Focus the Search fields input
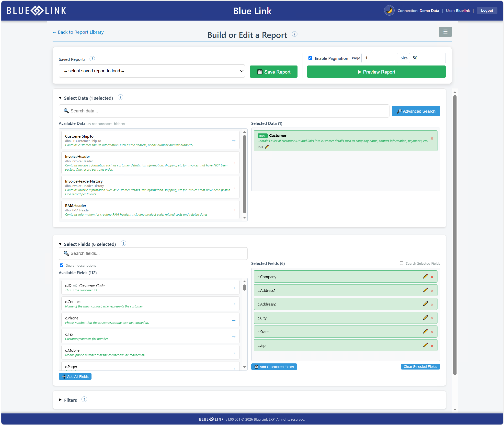The height and width of the screenshot is (425, 504). point(153,253)
